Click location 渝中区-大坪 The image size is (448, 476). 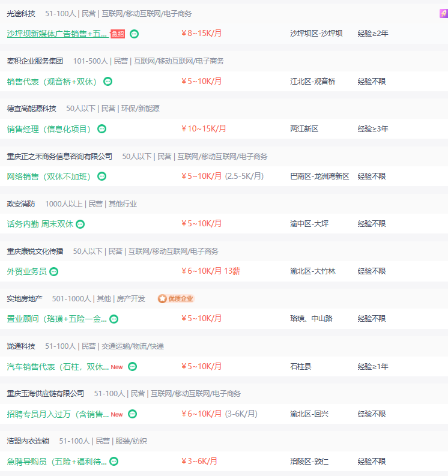coord(309,224)
